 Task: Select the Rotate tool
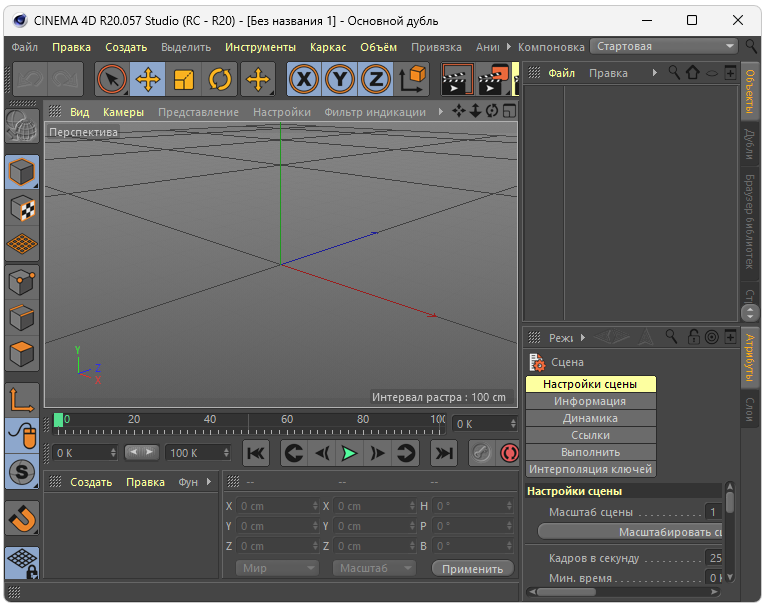[220, 80]
